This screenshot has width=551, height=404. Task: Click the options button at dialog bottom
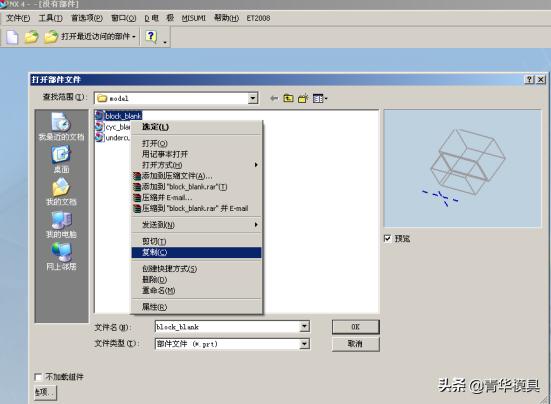pos(45,392)
